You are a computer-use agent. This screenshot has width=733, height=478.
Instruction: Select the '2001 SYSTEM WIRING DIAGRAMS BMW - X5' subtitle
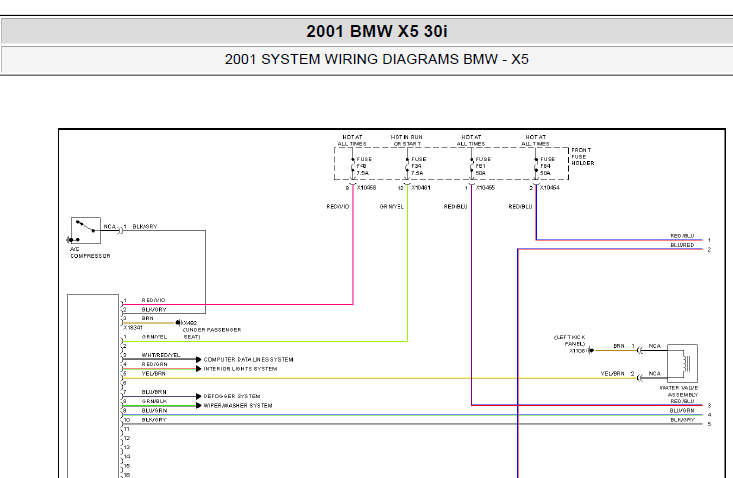coord(376,59)
